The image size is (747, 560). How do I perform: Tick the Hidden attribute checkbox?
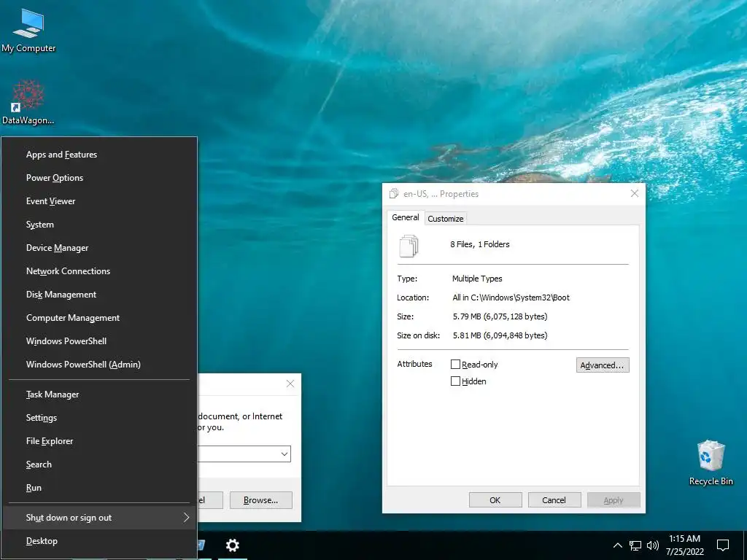coord(455,381)
